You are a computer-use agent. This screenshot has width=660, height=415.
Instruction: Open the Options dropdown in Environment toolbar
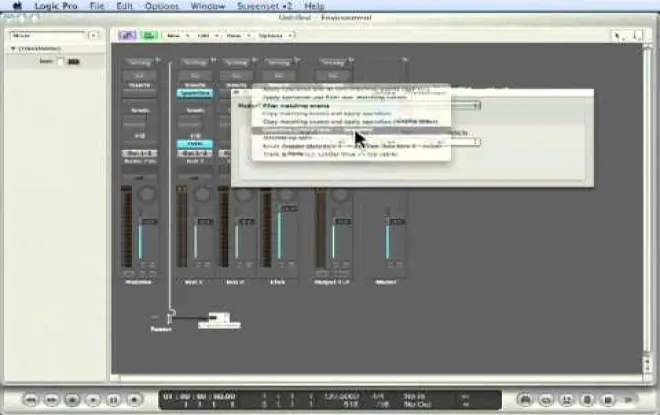coord(274,35)
